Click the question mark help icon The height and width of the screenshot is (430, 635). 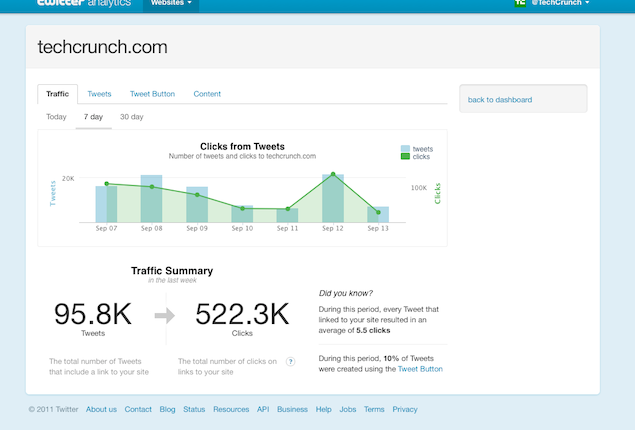291,362
